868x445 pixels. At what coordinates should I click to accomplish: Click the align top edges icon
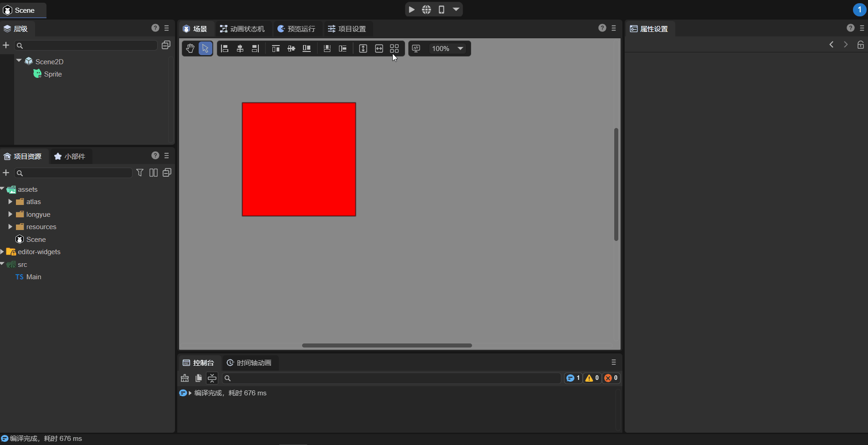tap(276, 48)
